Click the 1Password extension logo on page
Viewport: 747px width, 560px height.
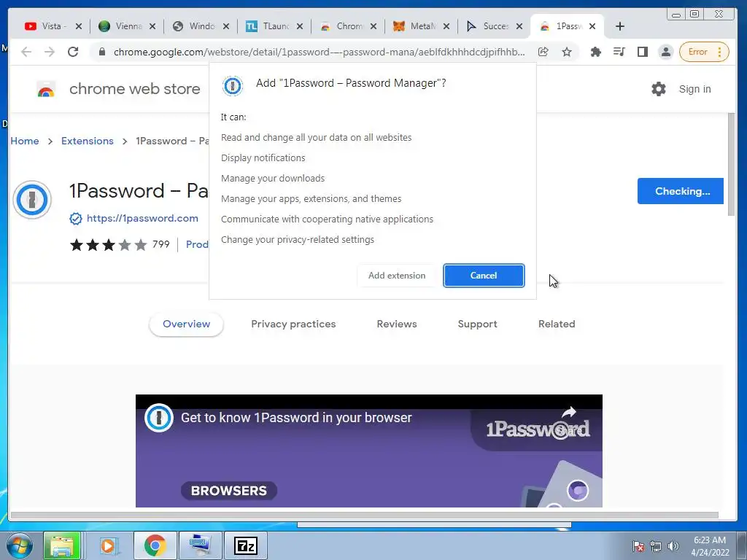[x=32, y=200]
